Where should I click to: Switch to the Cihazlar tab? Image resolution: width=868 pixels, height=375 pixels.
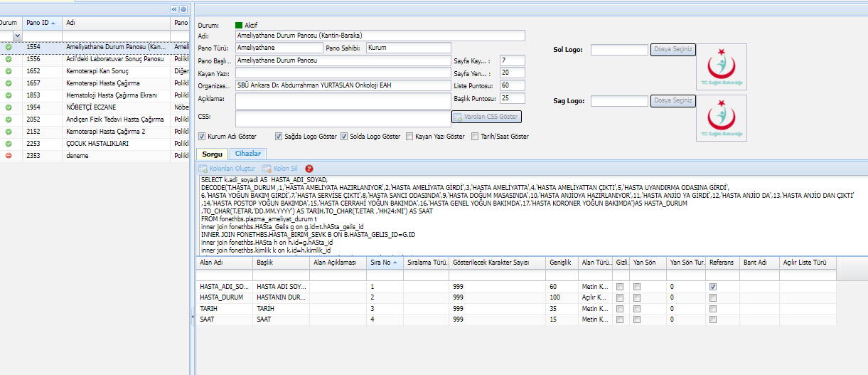point(247,154)
